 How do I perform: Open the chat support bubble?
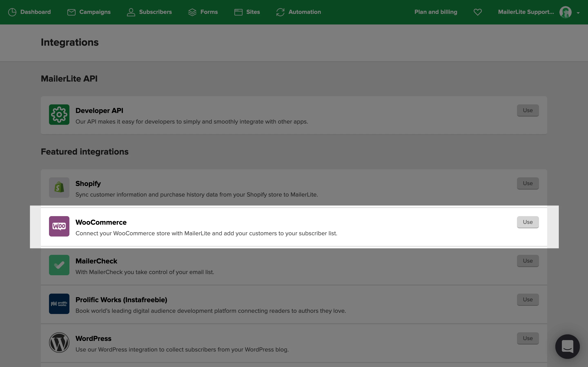pyautogui.click(x=567, y=346)
